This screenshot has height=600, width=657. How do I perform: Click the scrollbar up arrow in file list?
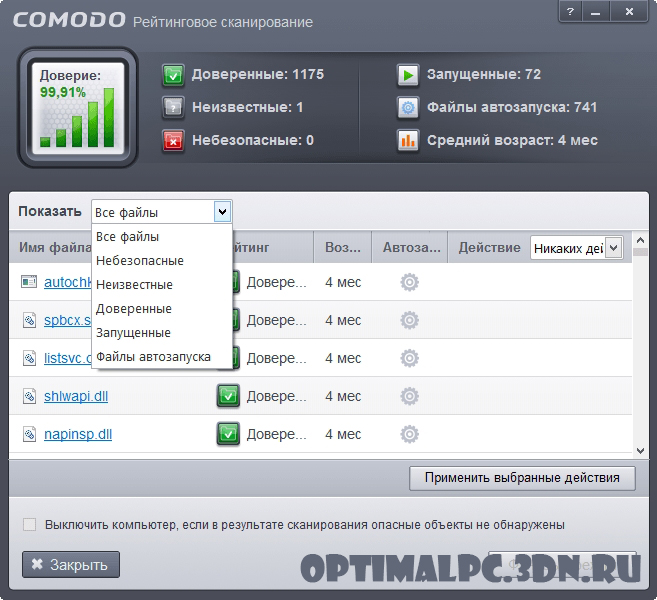[640, 241]
